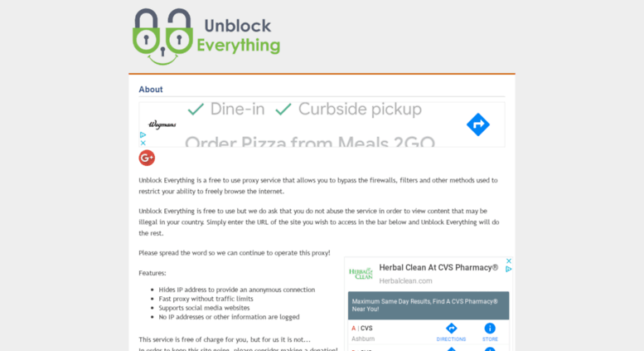Image resolution: width=644 pixels, height=351 pixels.
Task: Click the CVS Ashburn directions diamond icon
Action: (452, 329)
